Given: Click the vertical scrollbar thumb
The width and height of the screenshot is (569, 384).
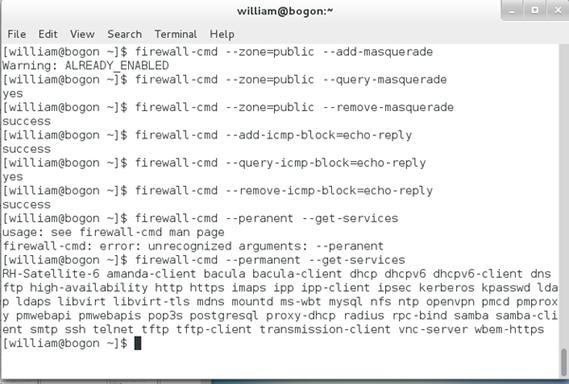Looking at the screenshot, I should click(x=563, y=362).
